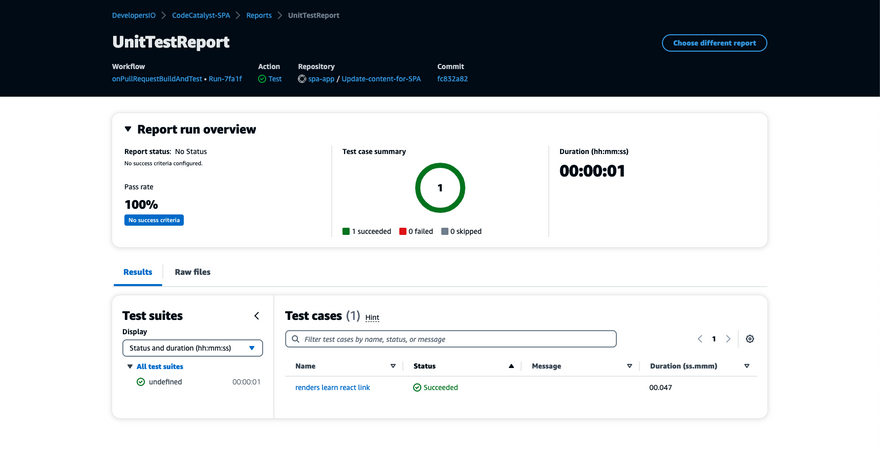Collapse the Report run overview section
The image size is (880, 456).
[128, 129]
